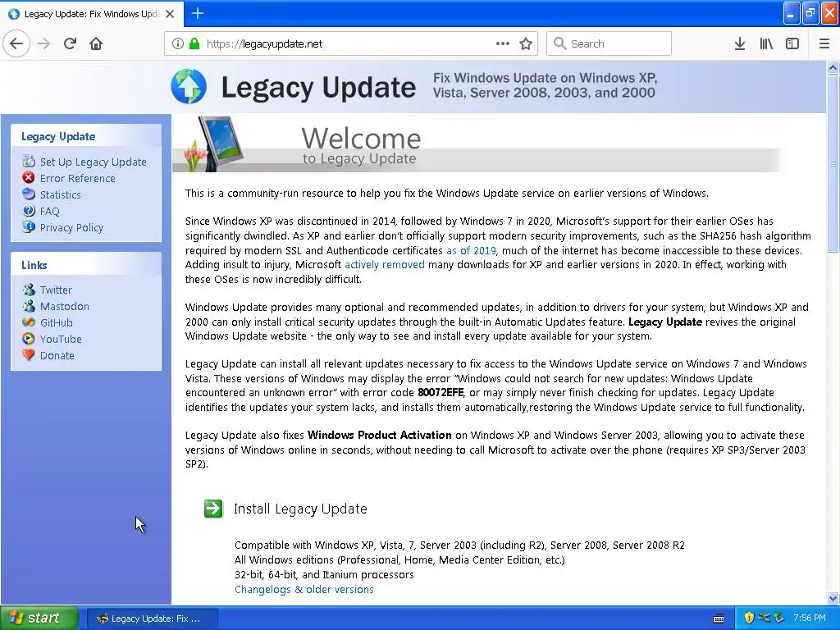The width and height of the screenshot is (840, 630).
Task: Click the vertical scrollbar thumb
Action: click(x=833, y=162)
